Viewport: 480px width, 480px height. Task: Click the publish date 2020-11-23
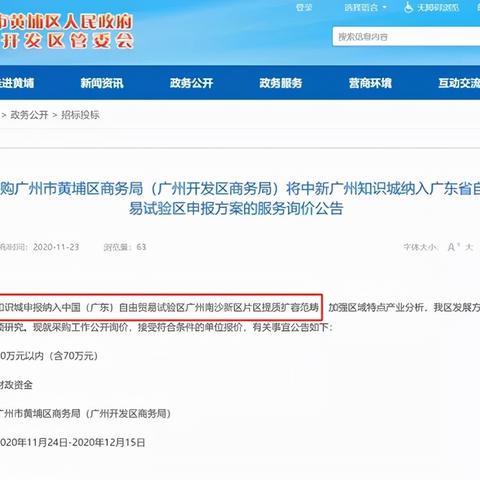(x=56, y=247)
